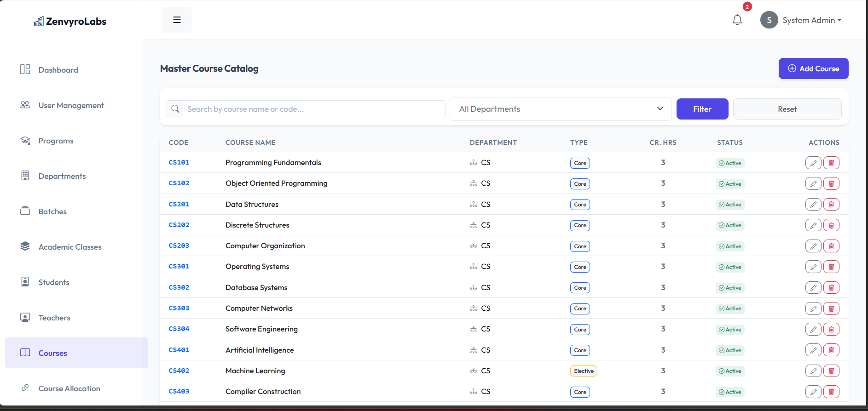
Task: Select Academic Classes in the sidebar
Action: [x=70, y=247]
